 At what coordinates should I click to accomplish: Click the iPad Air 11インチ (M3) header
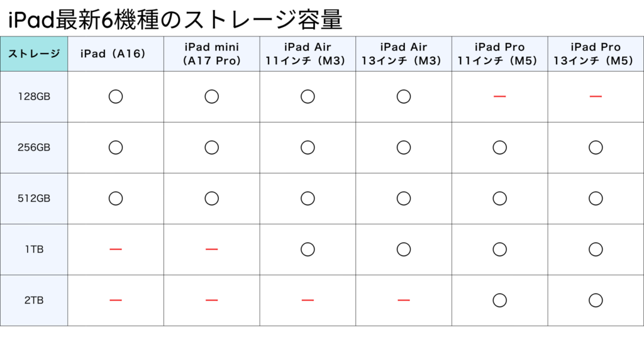(308, 54)
